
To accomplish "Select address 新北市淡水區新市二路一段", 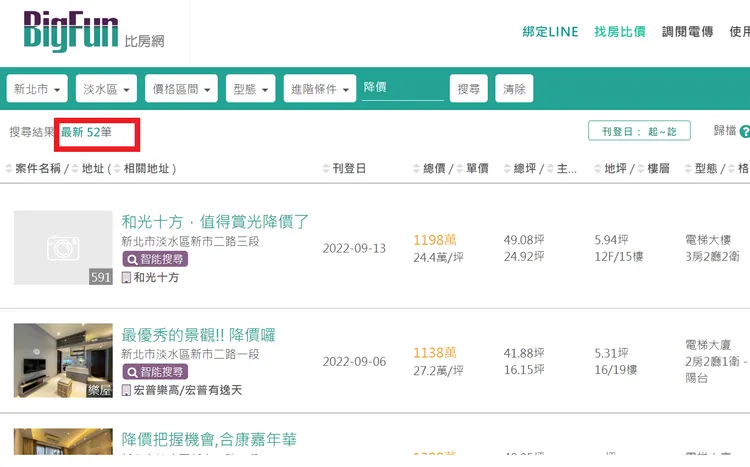I will pyautogui.click(x=190, y=354).
